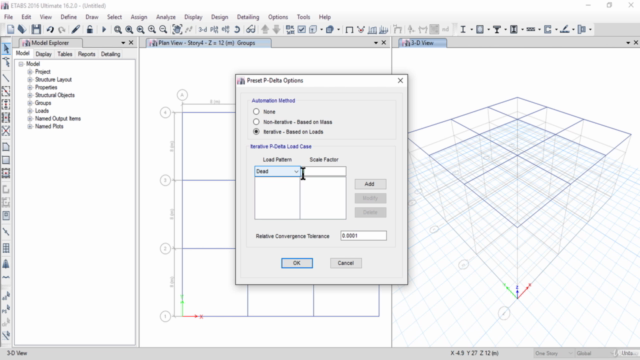The height and width of the screenshot is (360, 640).
Task: Expand the Named Plots tree node
Action: point(30,127)
